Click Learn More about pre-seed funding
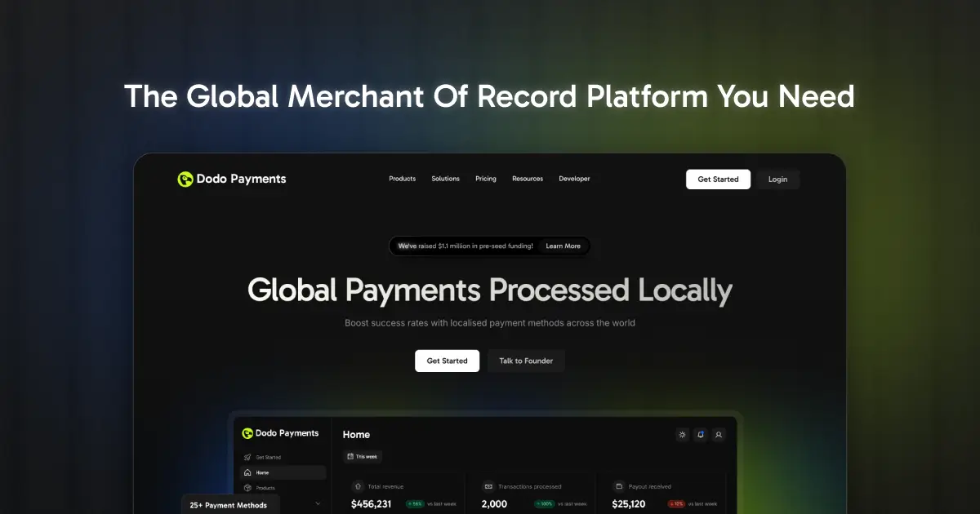This screenshot has width=980, height=514. coord(563,246)
